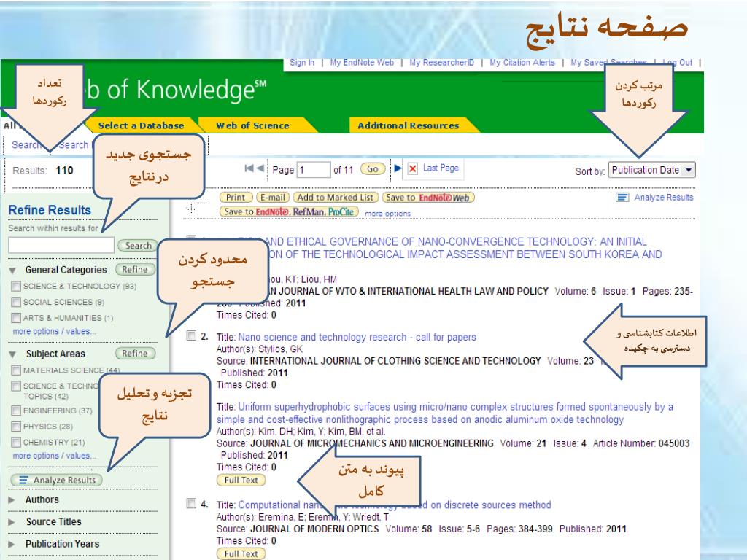Open Select a Database tab
The image size is (747, 560).
pos(141,125)
